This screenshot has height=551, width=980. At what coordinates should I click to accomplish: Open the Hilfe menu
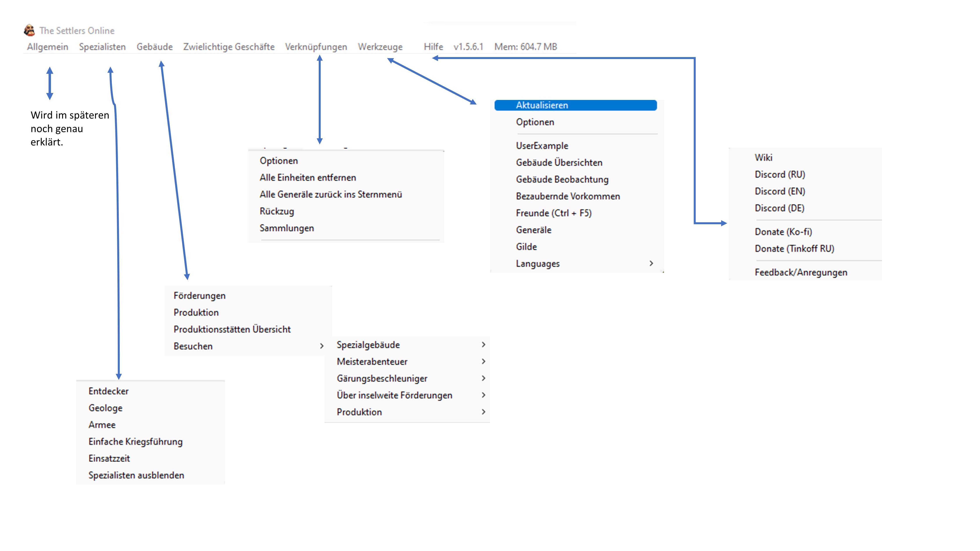click(433, 47)
